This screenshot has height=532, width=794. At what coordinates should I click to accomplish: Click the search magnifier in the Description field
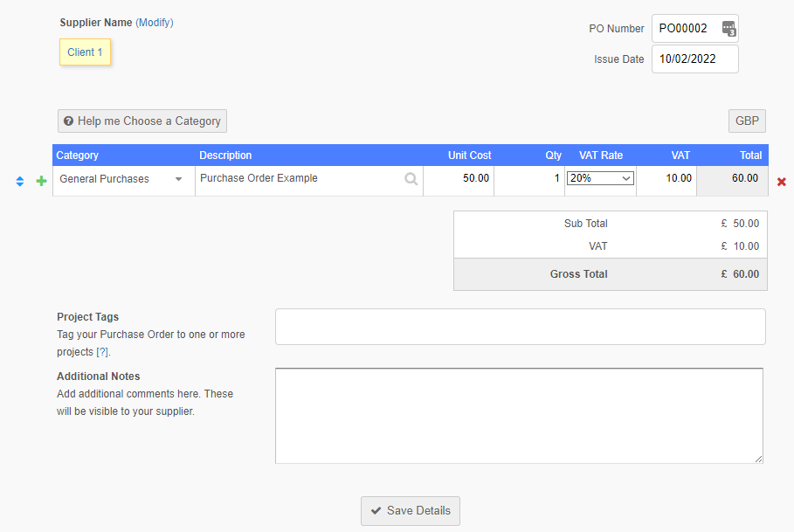411,179
